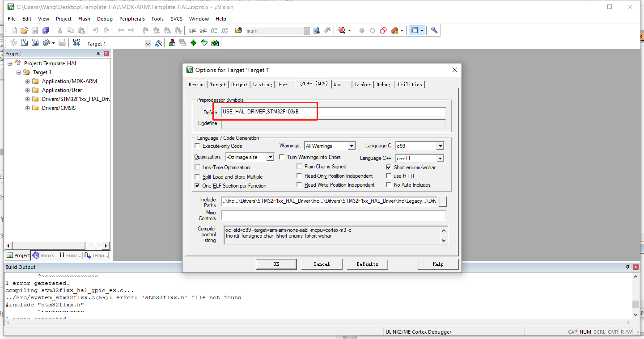Viewport: 644px width, 339px height.
Task: Click the Find icon next to main box
Action: (x=317, y=30)
